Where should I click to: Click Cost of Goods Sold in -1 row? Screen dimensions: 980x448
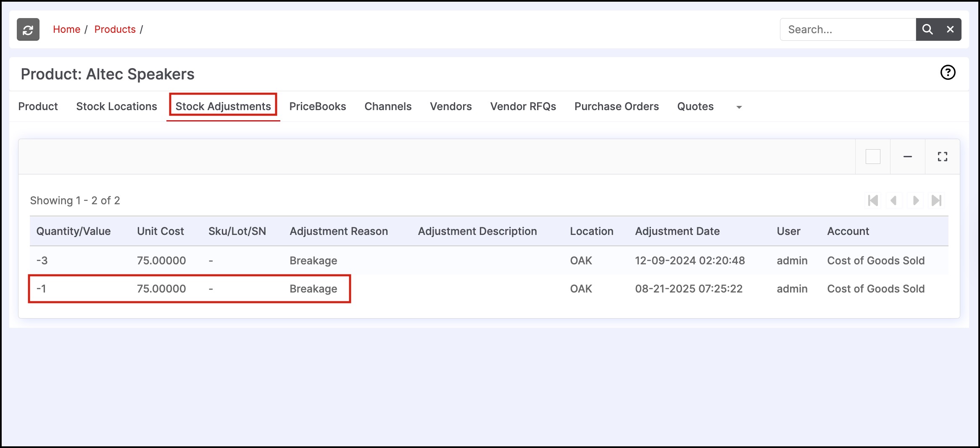[x=876, y=289]
